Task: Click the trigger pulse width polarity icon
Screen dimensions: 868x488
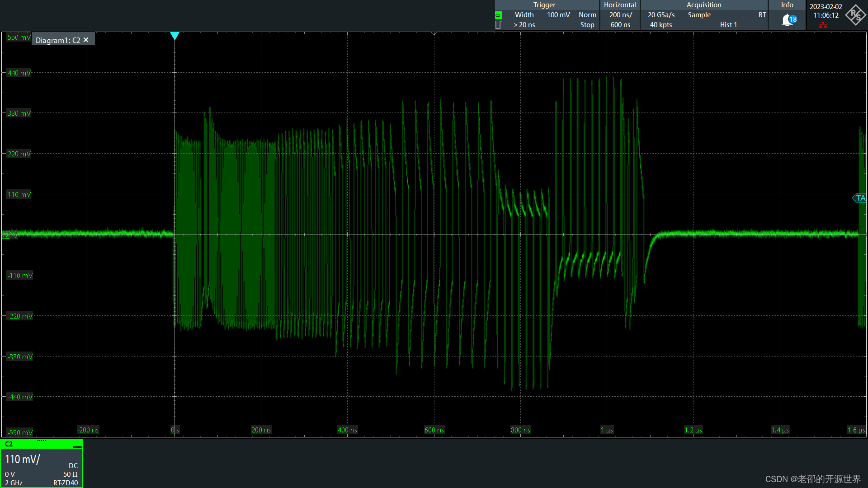Action: [x=498, y=25]
